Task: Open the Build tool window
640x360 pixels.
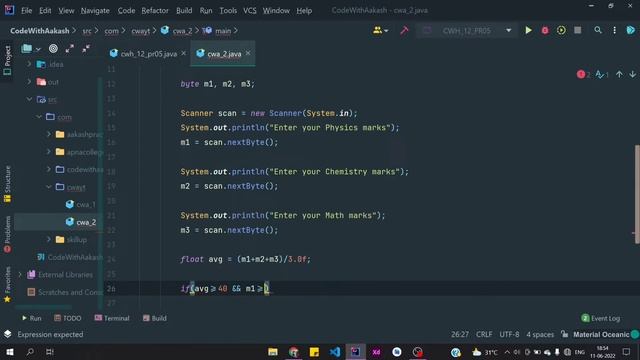Action: pos(155,318)
